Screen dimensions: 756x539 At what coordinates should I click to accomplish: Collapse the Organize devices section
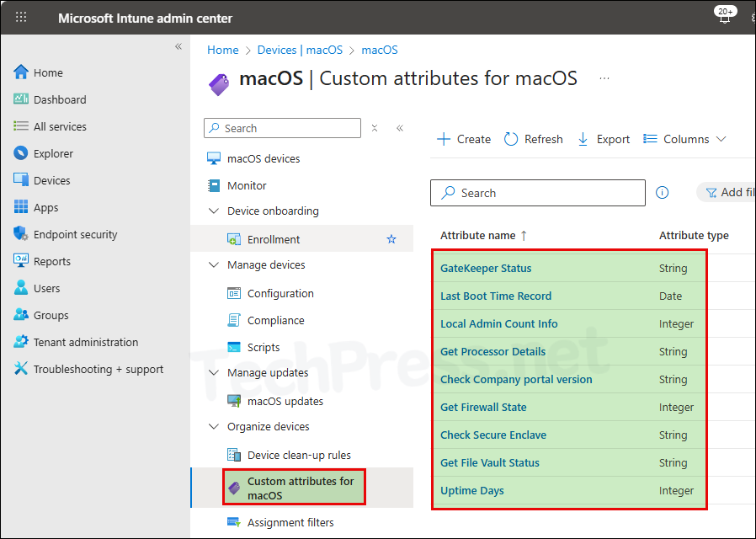coord(214,427)
